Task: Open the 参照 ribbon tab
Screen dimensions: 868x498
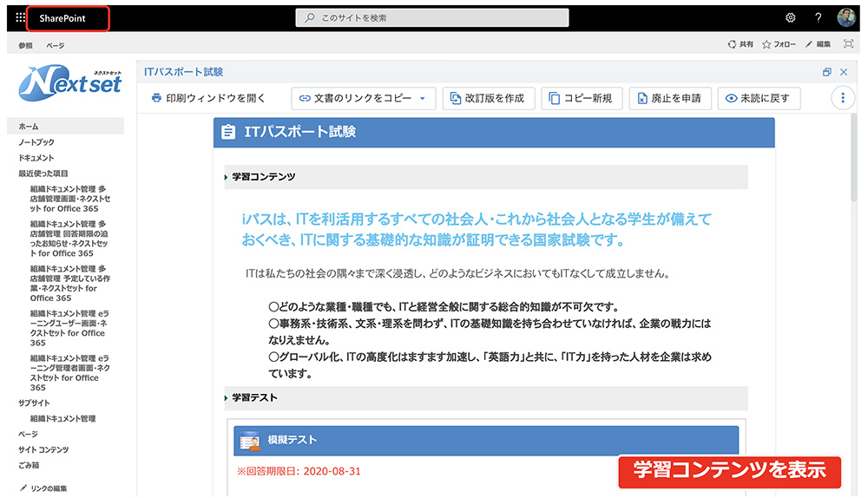Action: (25, 45)
